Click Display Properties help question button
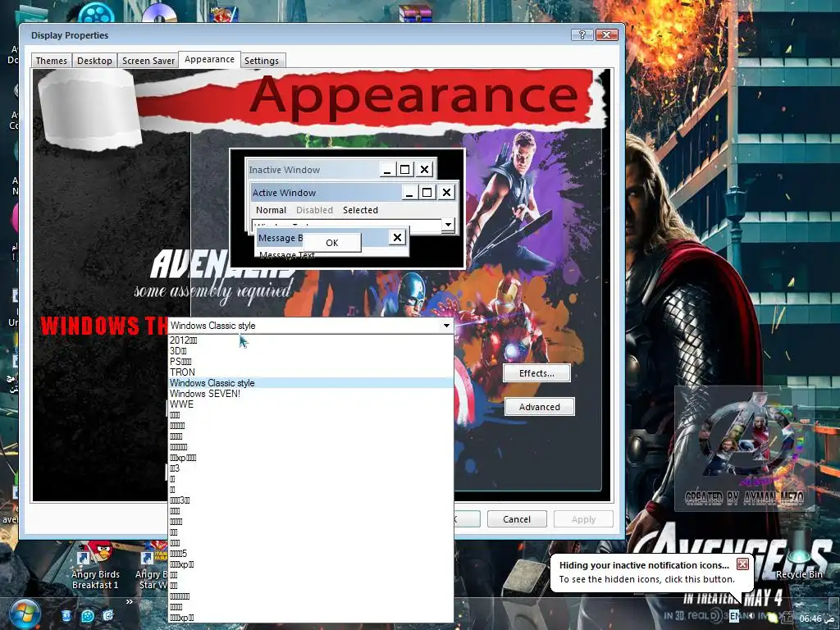Viewport: 840px width, 630px height. pos(582,34)
